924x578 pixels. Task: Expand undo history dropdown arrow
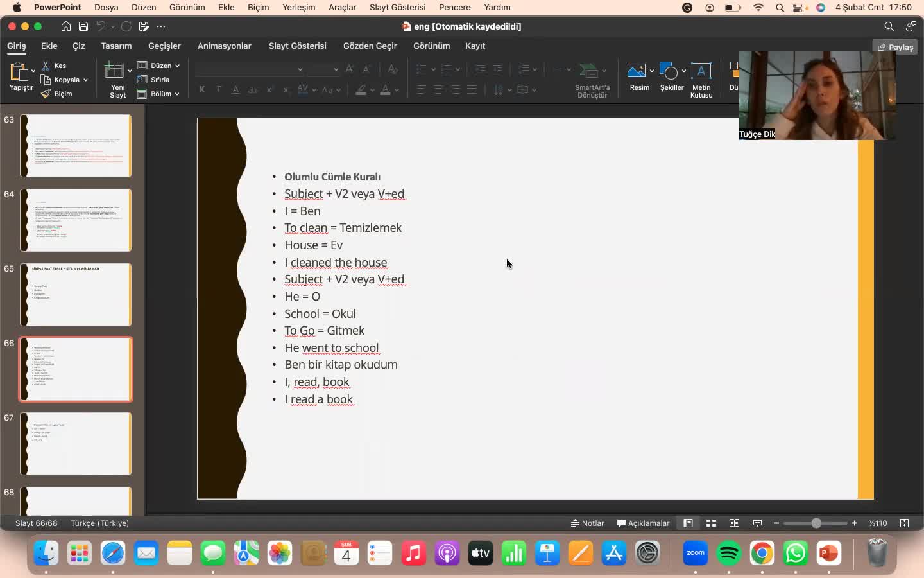[x=112, y=26]
